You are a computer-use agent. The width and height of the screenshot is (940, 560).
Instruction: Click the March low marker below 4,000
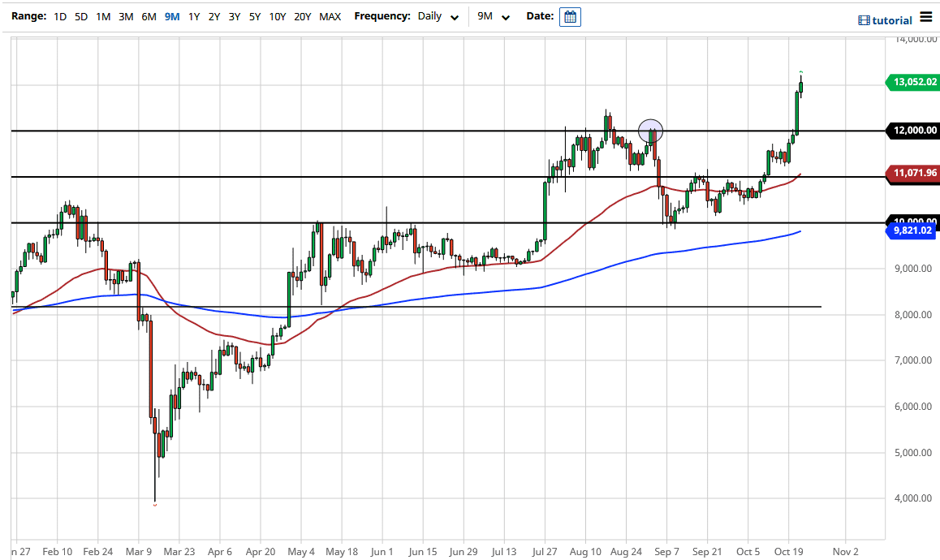coord(155,506)
